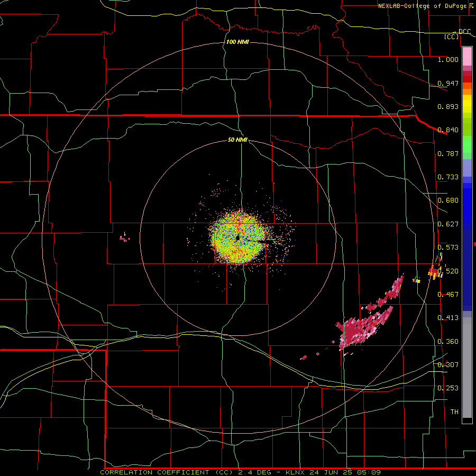Click the 0.947 scale value
The width and height of the screenshot is (476, 476).
(x=448, y=83)
